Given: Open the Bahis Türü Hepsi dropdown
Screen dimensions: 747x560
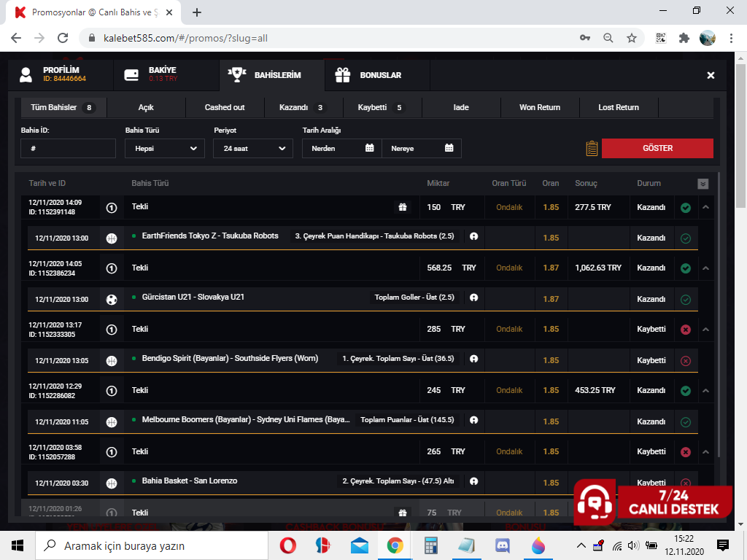Looking at the screenshot, I should 165,148.
